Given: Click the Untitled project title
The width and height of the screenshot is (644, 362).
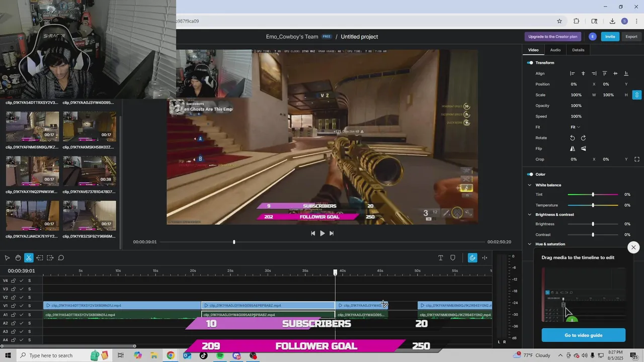Looking at the screenshot, I should (x=359, y=37).
